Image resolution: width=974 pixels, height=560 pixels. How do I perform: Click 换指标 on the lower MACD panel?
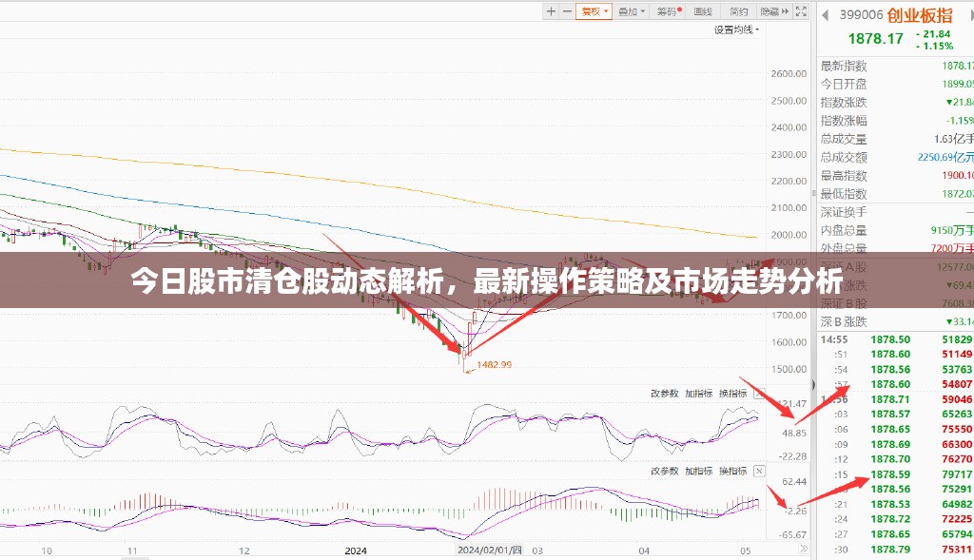click(x=732, y=472)
